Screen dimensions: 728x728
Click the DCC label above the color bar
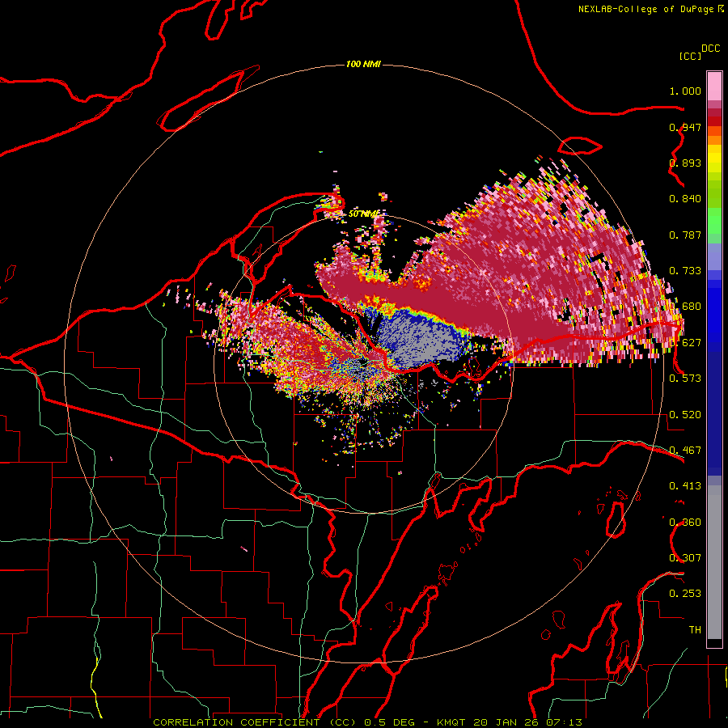711,49
